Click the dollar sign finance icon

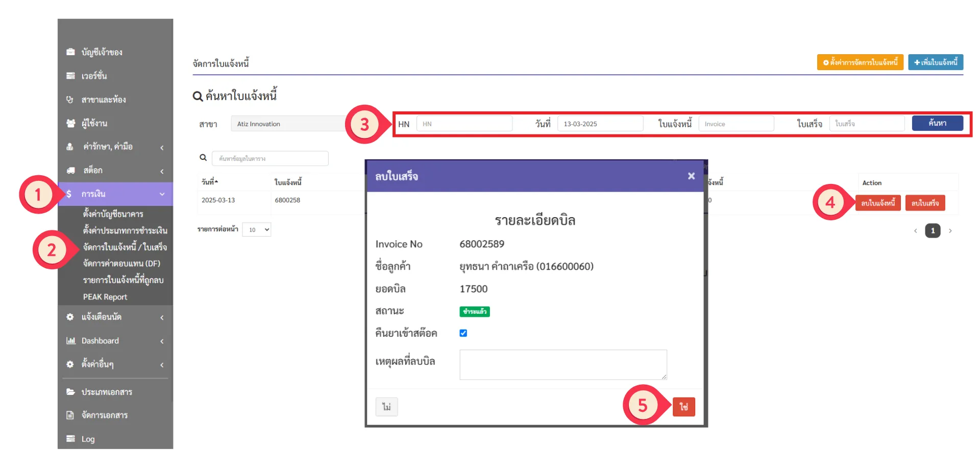pos(69,194)
